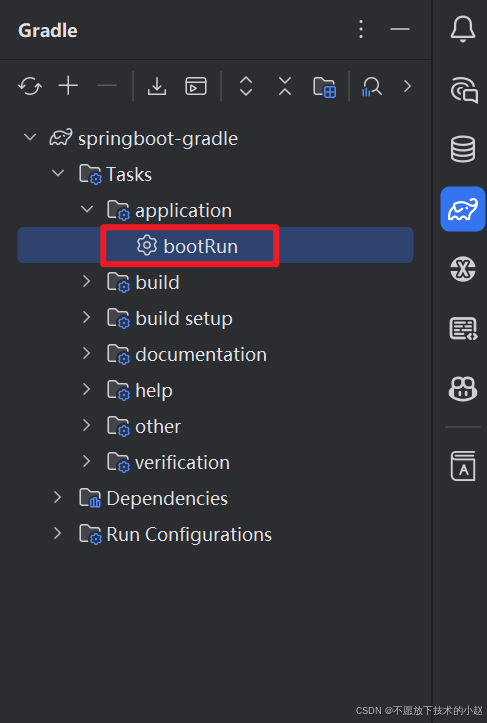The width and height of the screenshot is (487, 723).
Task: Click the plus icon to link Gradle project
Action: click(x=68, y=86)
